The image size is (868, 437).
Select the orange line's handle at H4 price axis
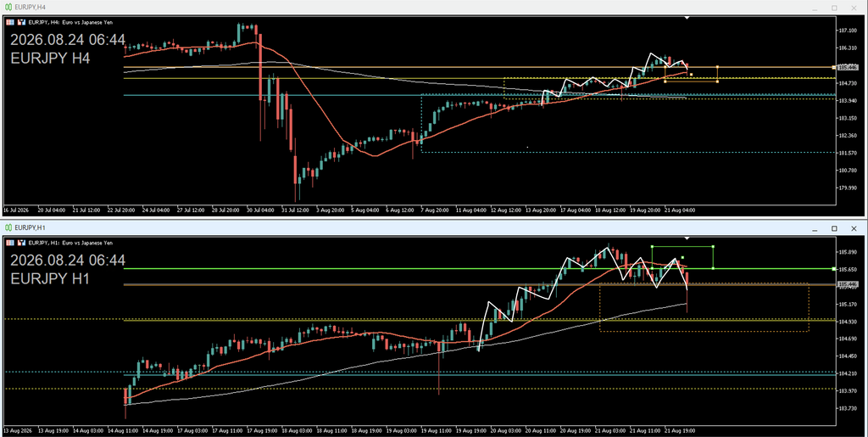[x=834, y=67]
